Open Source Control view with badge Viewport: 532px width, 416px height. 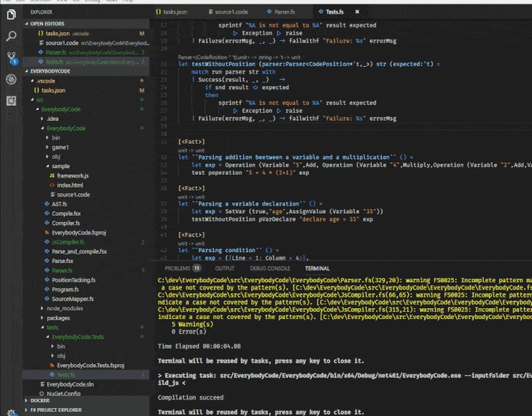[x=12, y=58]
